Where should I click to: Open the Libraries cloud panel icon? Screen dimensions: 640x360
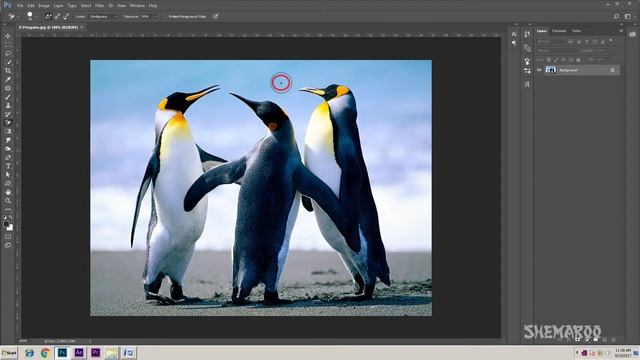pos(633,35)
